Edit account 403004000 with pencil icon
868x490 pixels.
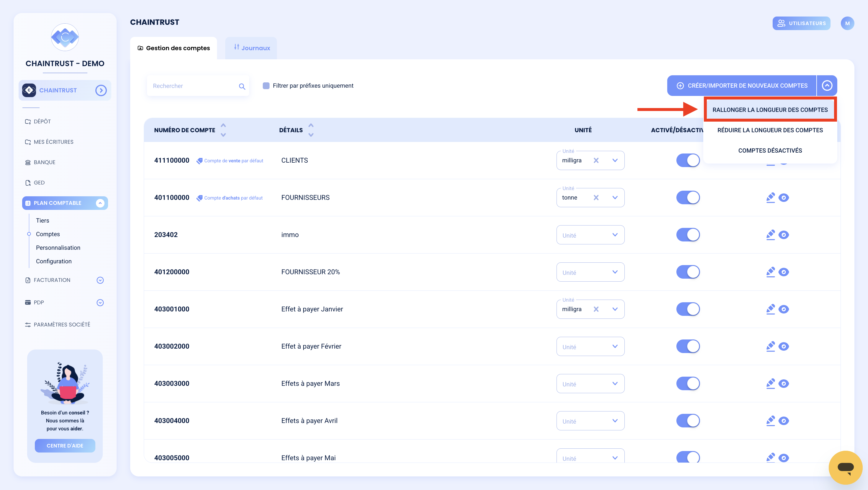770,421
